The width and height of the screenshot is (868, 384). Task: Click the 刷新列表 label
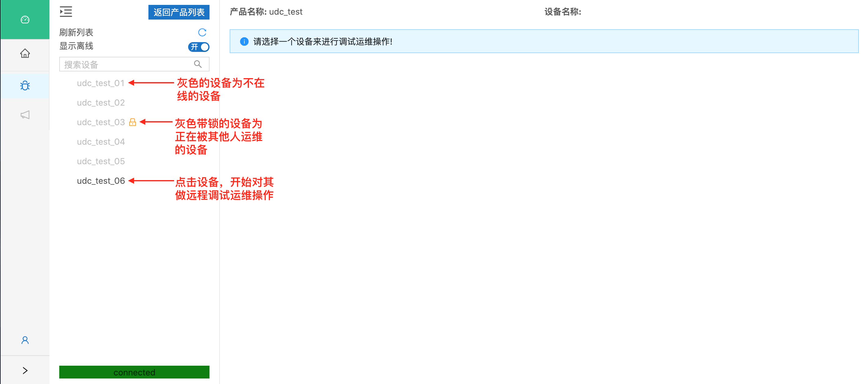click(x=76, y=32)
